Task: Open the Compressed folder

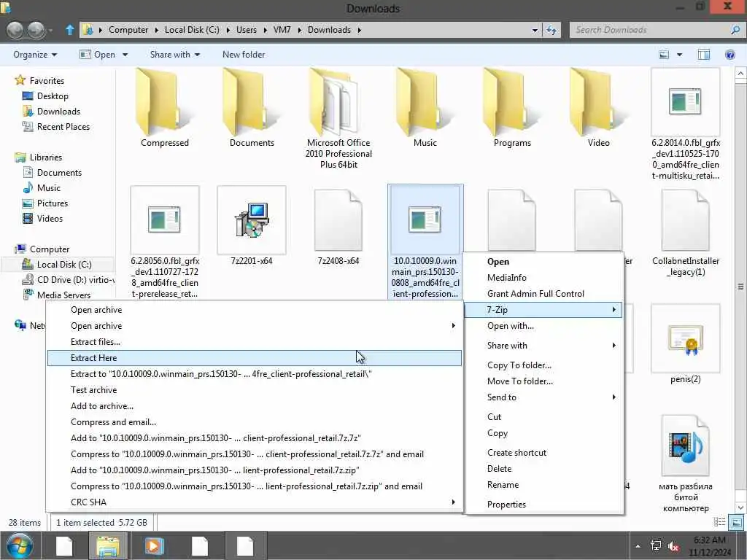Action: (x=164, y=102)
